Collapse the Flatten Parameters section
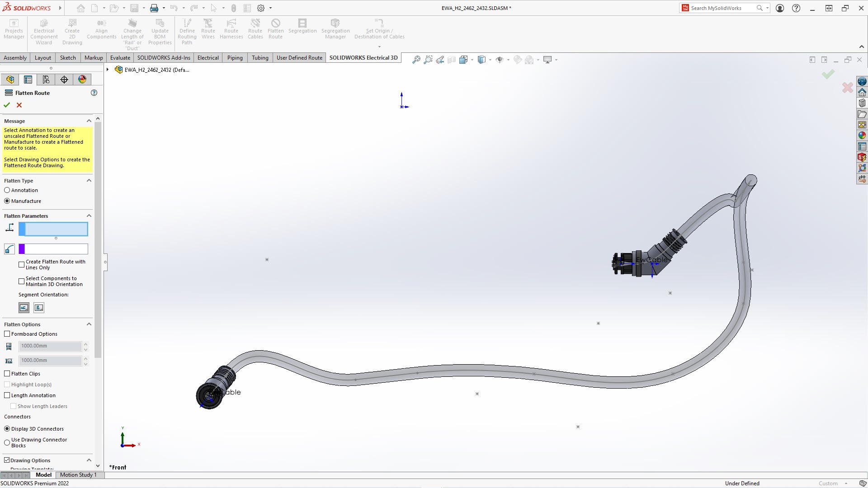 pyautogui.click(x=89, y=216)
